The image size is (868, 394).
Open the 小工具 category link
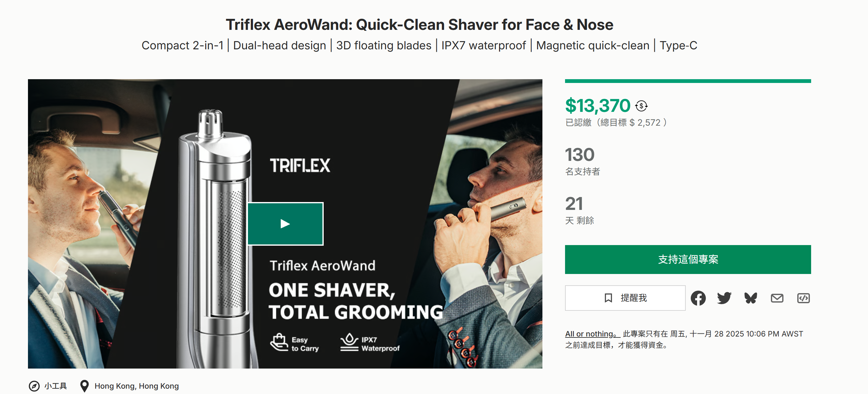[x=56, y=386]
